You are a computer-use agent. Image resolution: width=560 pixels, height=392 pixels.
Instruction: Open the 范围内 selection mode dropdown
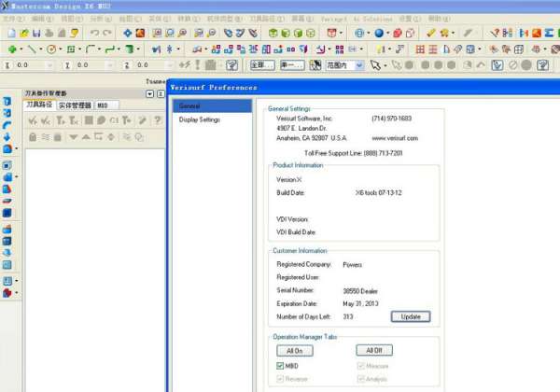click(x=359, y=65)
